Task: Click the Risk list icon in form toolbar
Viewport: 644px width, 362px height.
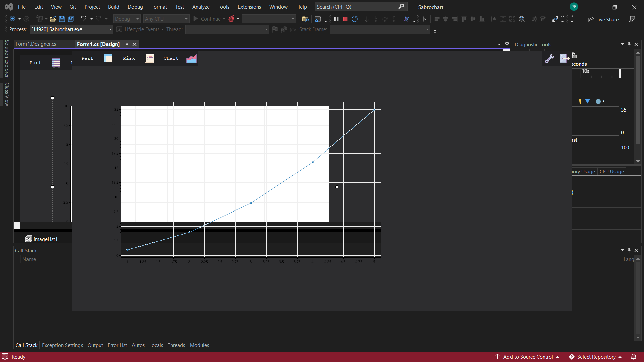Action: tap(150, 58)
